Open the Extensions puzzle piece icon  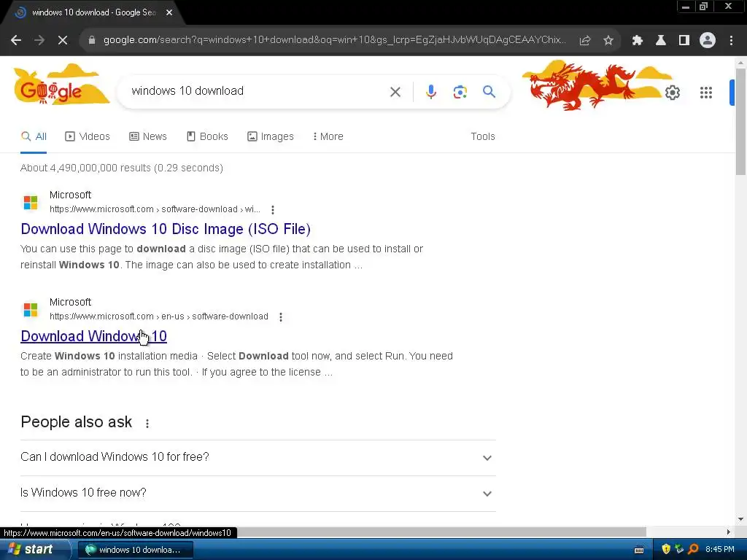click(x=638, y=41)
